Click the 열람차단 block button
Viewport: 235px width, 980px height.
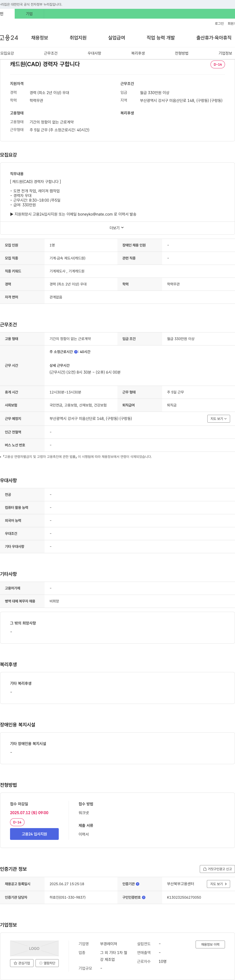pos(47,963)
